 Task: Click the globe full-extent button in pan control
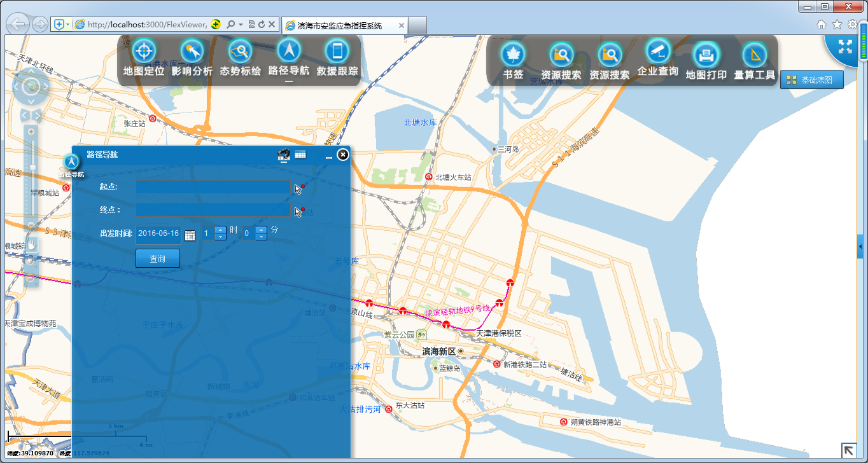click(31, 86)
